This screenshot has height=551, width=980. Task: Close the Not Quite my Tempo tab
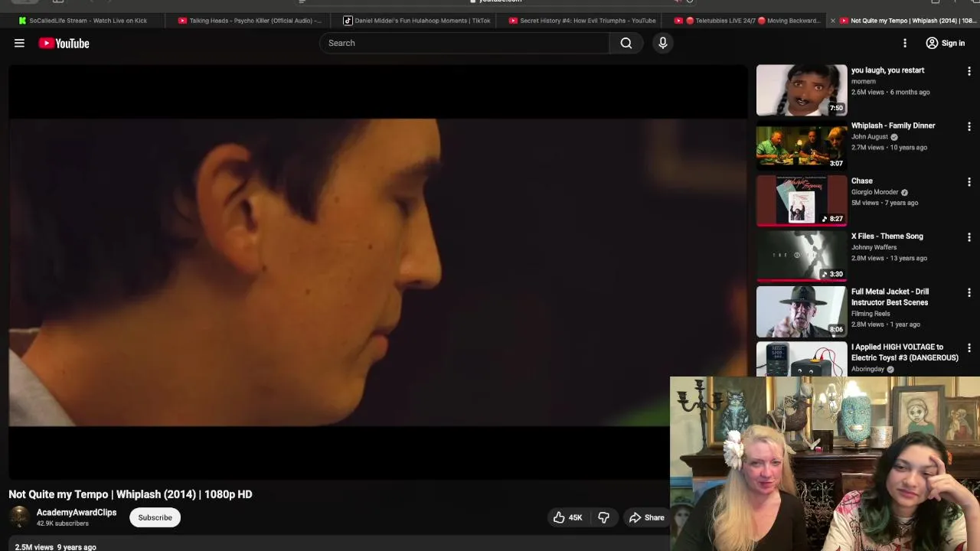point(833,21)
